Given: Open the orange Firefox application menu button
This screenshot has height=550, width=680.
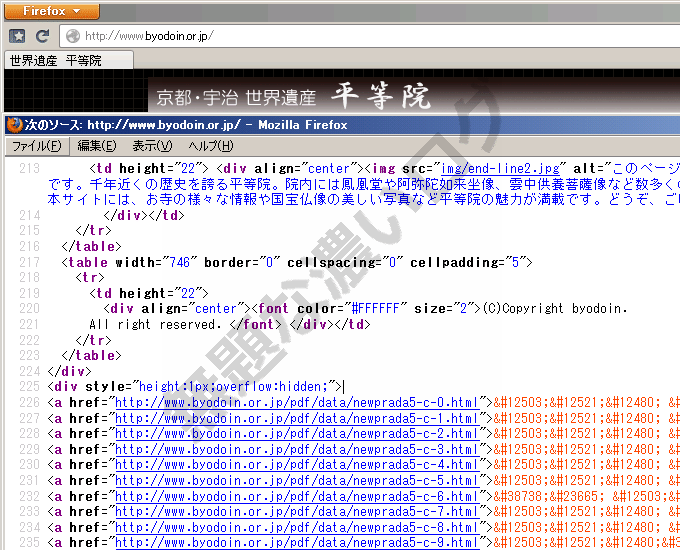Looking at the screenshot, I should pyautogui.click(x=52, y=11).
